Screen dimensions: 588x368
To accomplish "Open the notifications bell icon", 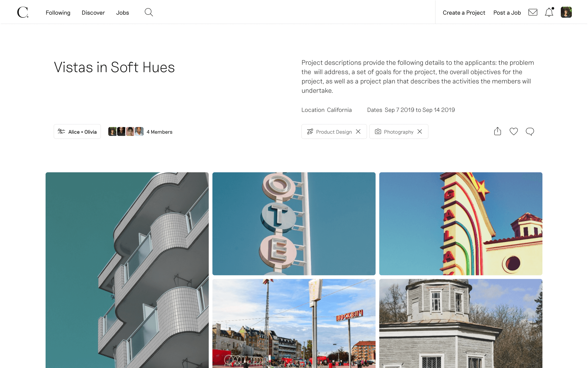I will click(549, 12).
